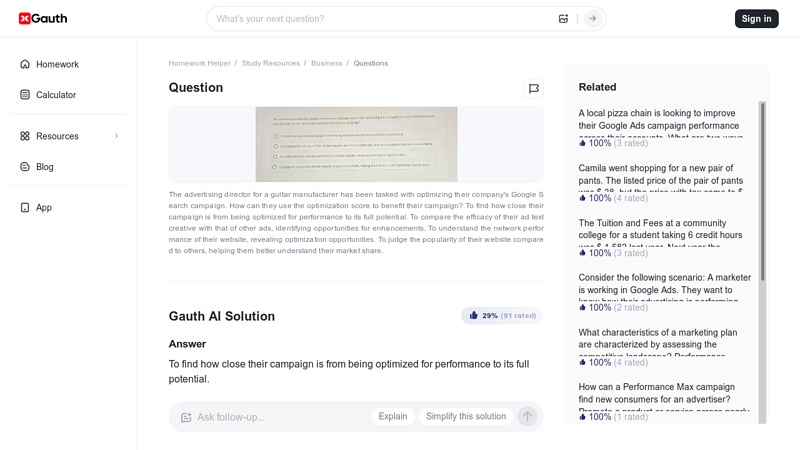Open Blog in the sidebar
The width and height of the screenshot is (800, 450).
(68, 166)
